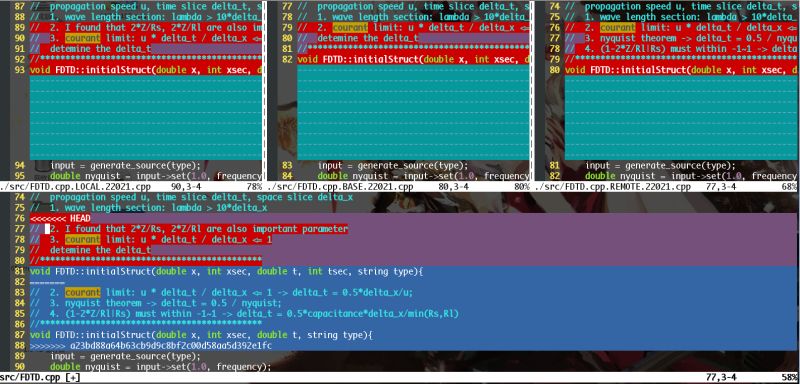Screen dimensions: 800x384
Task: Select initialStruct line with 'int tsec' in bottom pane
Action: [227, 271]
